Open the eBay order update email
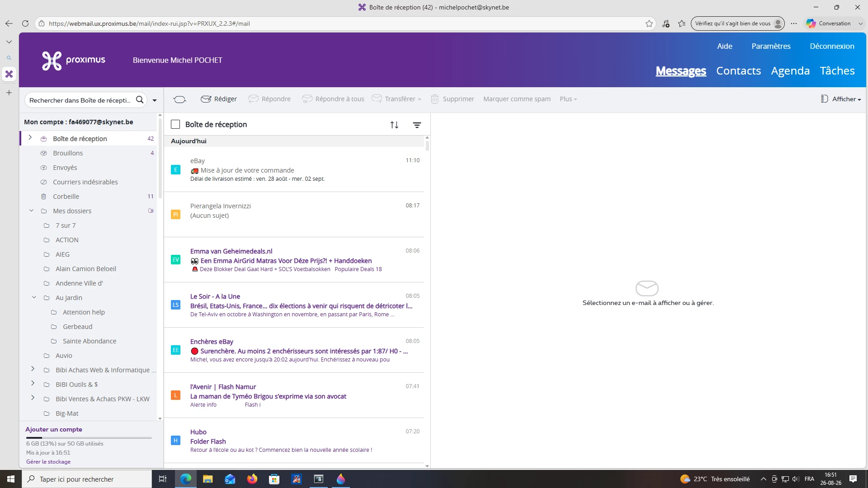This screenshot has width=868, height=488. pos(294,169)
